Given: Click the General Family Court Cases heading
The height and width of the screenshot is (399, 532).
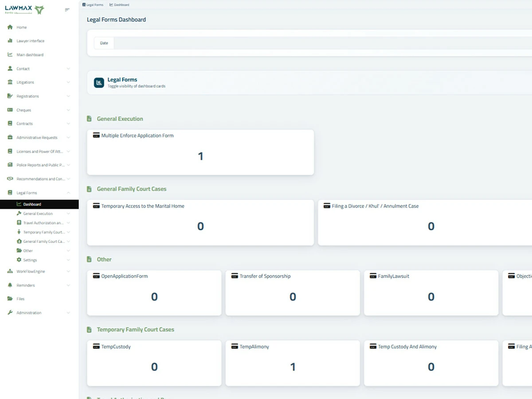Looking at the screenshot, I should pos(132,189).
